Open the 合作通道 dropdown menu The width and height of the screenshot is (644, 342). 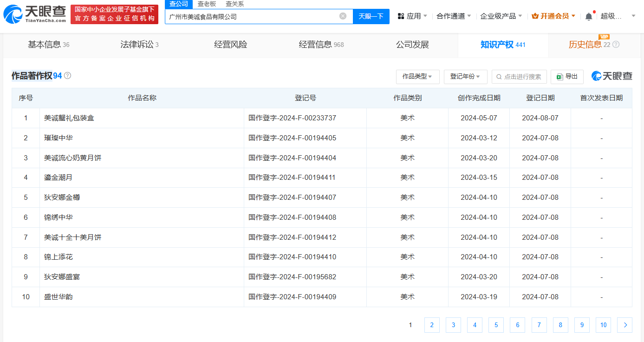pos(454,16)
